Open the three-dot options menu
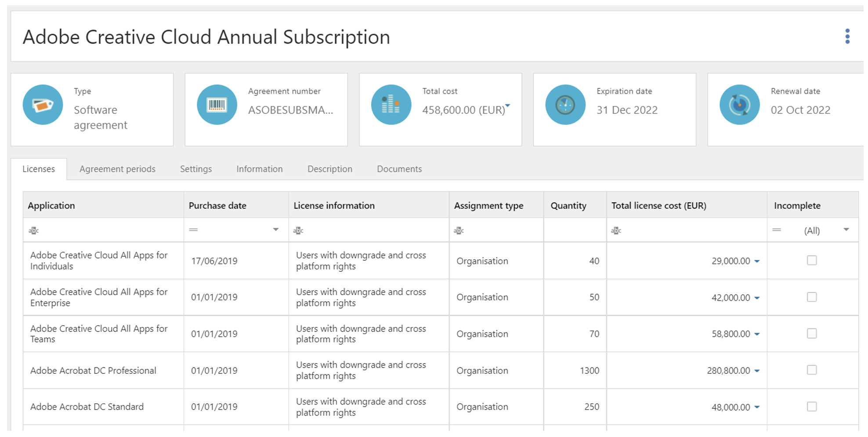 [847, 36]
